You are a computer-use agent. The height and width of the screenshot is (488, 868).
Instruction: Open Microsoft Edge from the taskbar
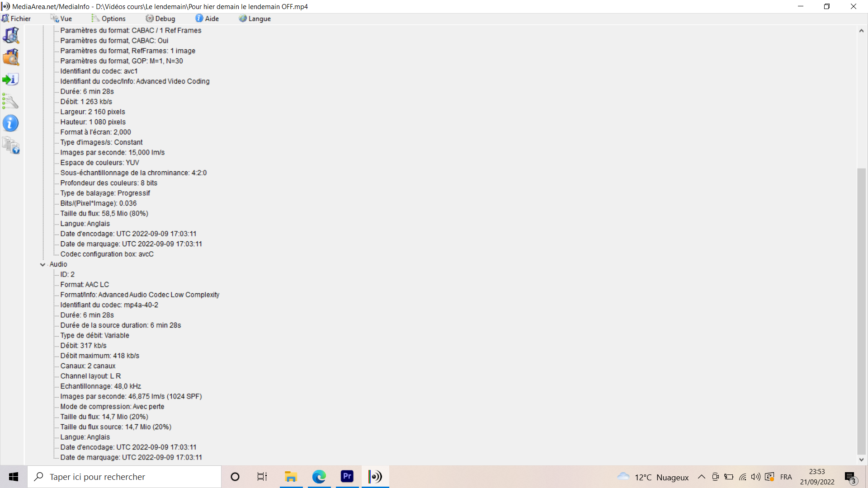[x=319, y=477]
